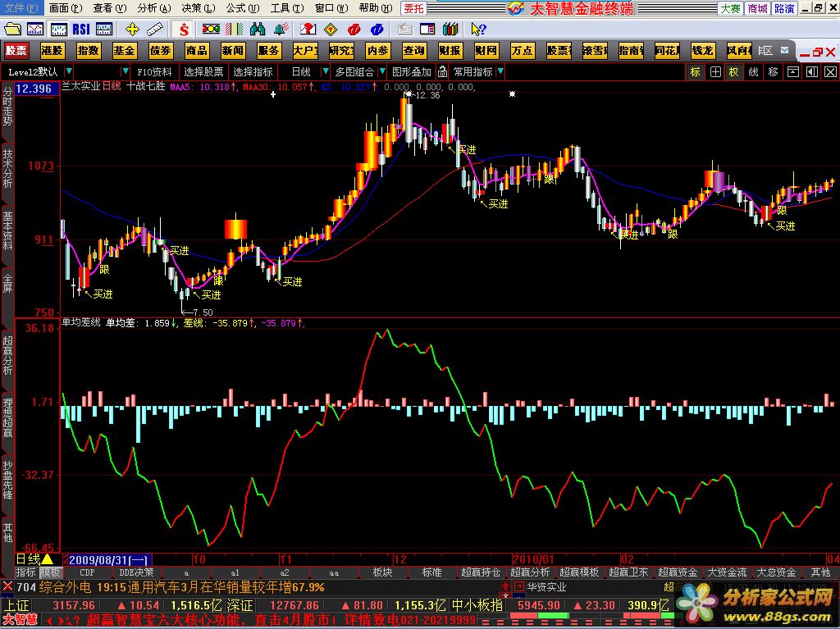Select the 超赢持仓 bottom tab
840x629 pixels.
481,572
